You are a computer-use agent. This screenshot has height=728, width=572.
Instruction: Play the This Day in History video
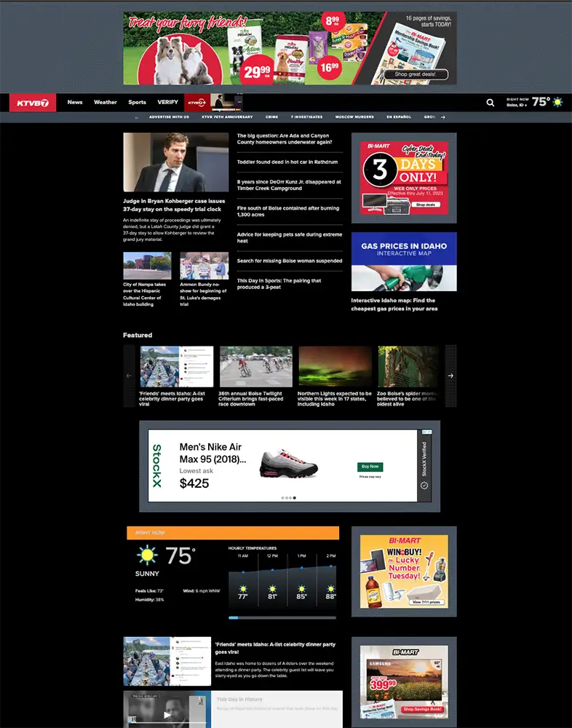click(167, 715)
